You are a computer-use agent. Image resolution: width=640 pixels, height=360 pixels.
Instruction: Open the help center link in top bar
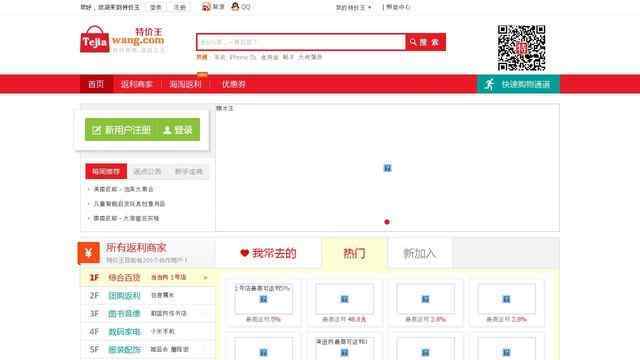(397, 7)
